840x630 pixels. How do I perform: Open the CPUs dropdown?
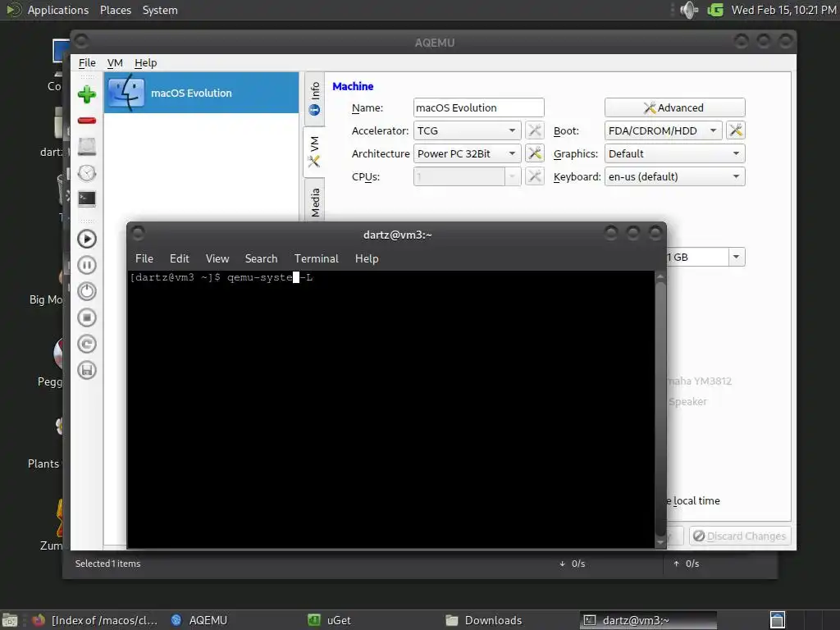tap(467, 177)
